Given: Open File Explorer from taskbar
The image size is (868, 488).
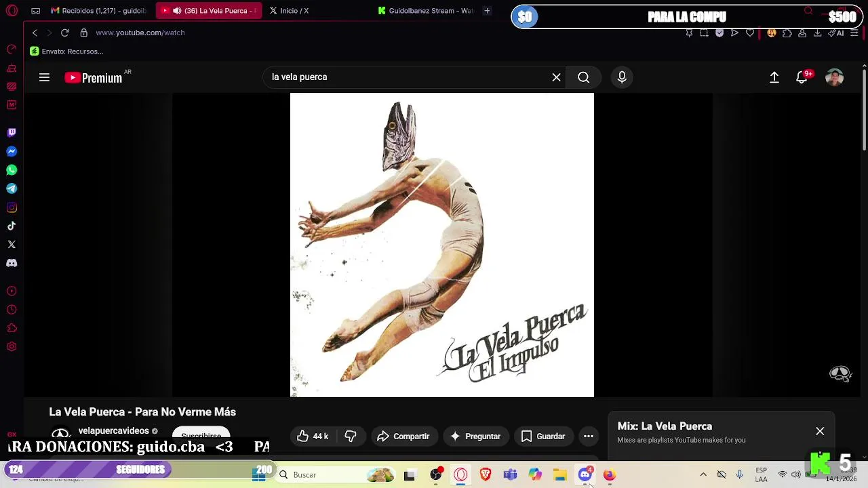Looking at the screenshot, I should tap(559, 475).
